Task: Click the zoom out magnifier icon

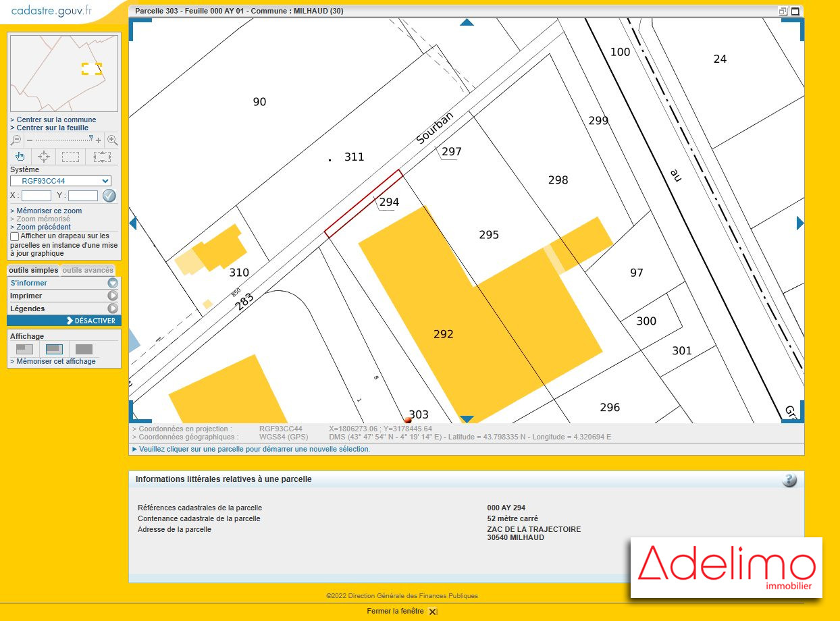Action: (x=16, y=140)
